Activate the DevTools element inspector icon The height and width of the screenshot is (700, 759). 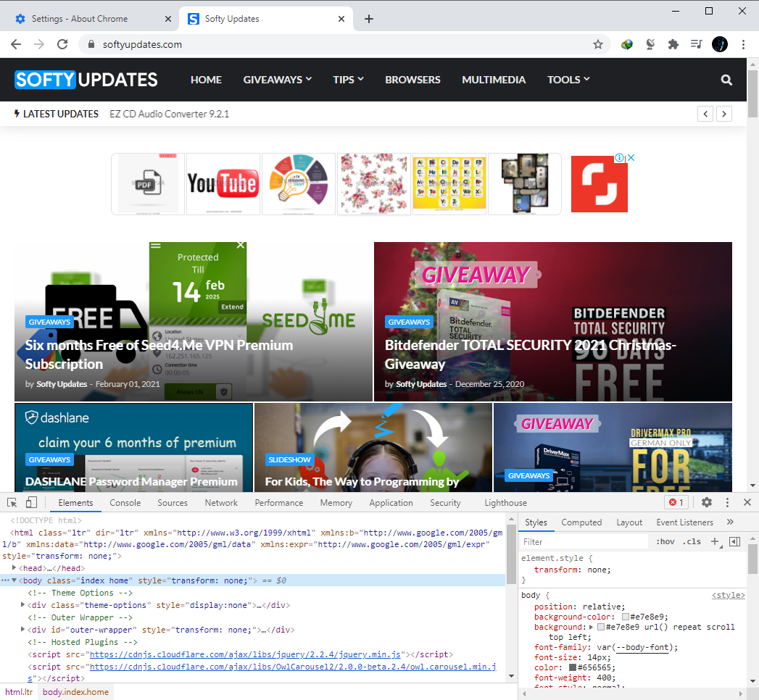click(x=12, y=503)
